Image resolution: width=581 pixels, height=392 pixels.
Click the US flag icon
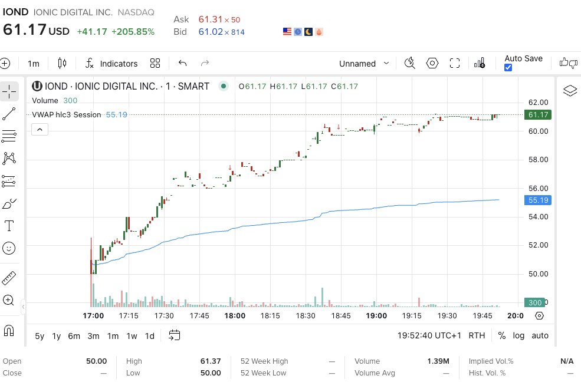(287, 31)
